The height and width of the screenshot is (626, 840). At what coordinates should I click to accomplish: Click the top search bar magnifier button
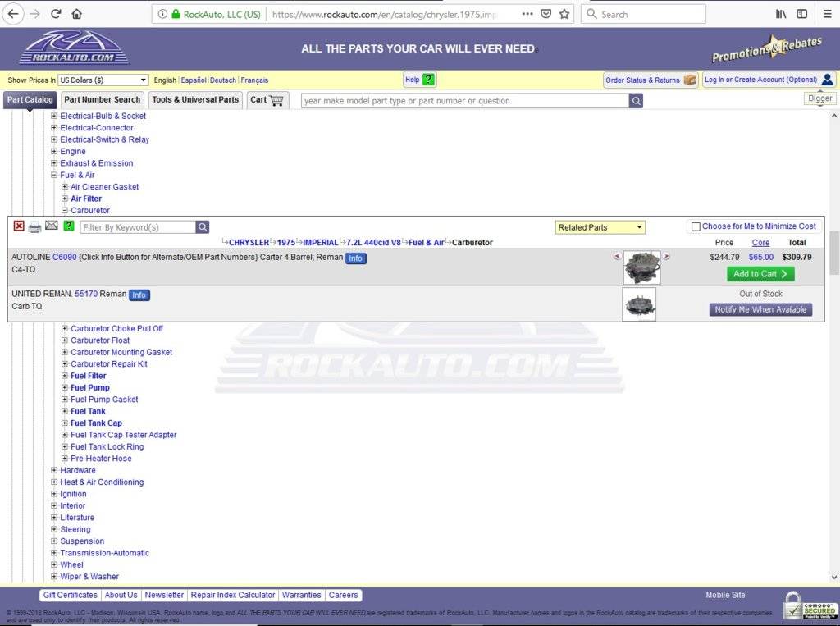coord(636,101)
